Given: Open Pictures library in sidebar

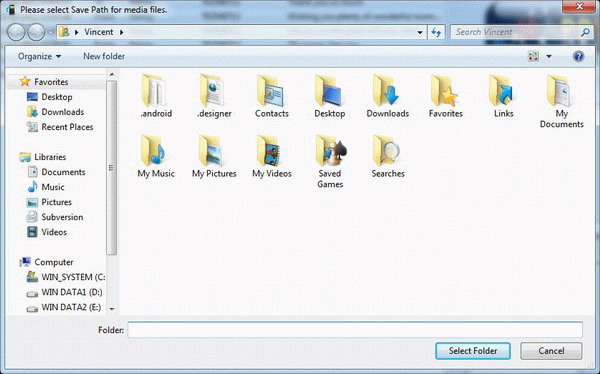Looking at the screenshot, I should (49, 202).
